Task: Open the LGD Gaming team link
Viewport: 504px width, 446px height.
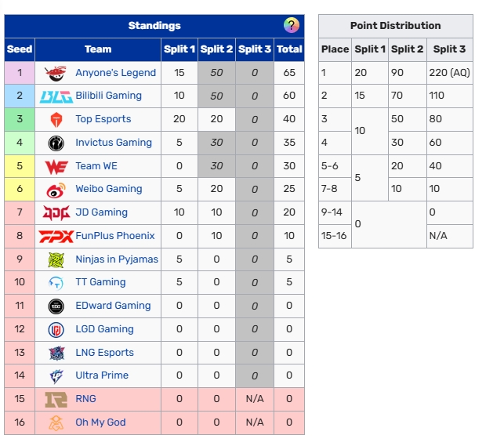Action: (x=104, y=329)
